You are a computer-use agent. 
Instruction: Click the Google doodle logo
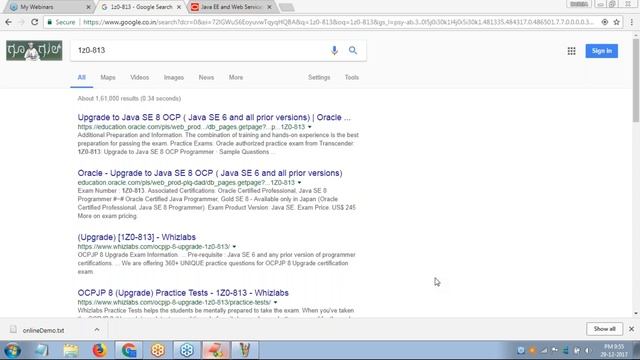point(34,51)
